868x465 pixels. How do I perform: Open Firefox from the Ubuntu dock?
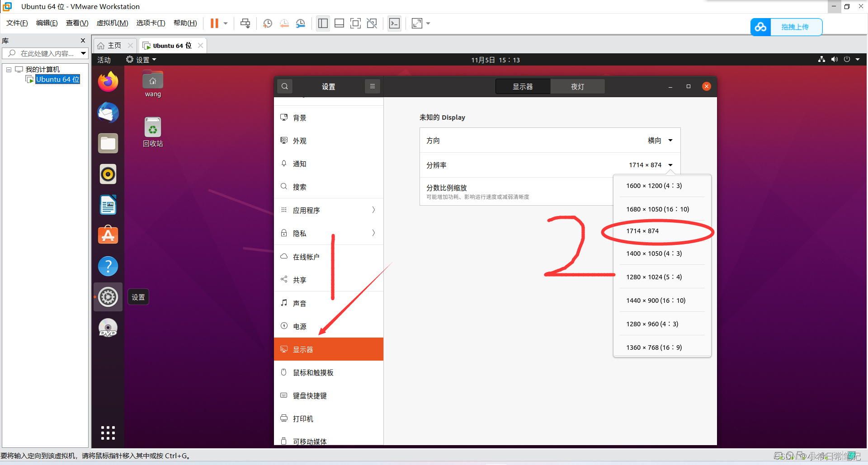(108, 82)
